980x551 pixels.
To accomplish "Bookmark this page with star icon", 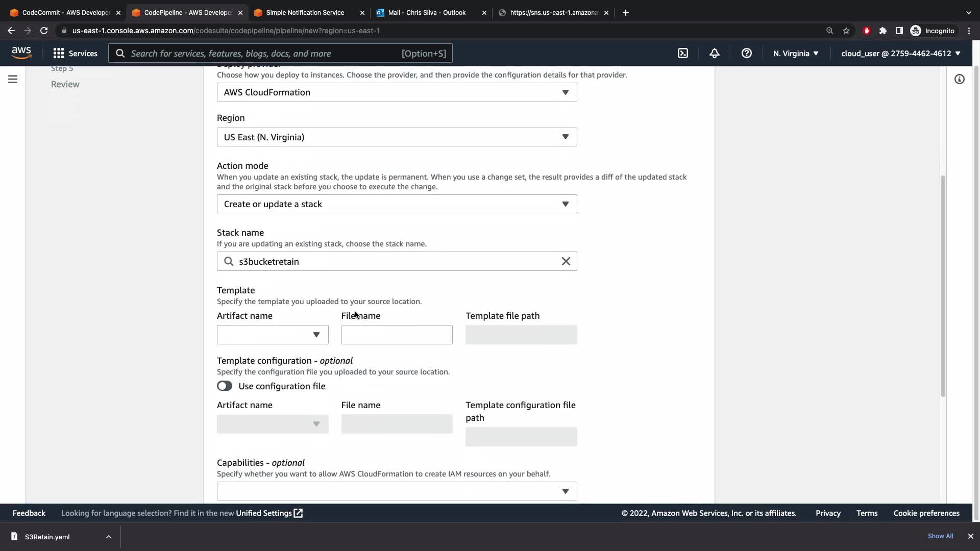I will (846, 31).
